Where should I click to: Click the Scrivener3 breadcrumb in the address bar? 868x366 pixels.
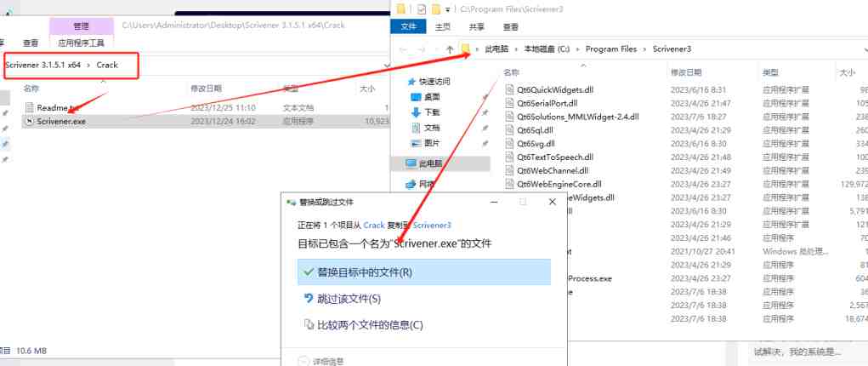click(672, 49)
